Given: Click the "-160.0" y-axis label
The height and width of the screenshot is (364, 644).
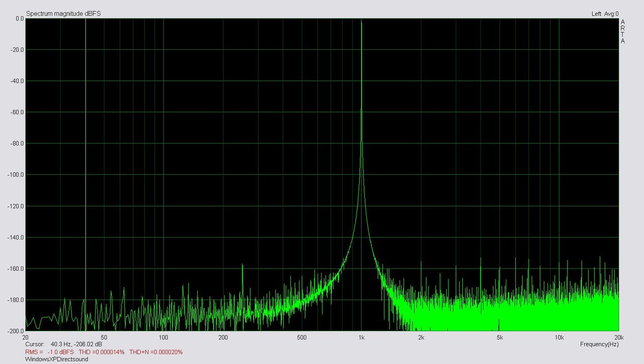Looking at the screenshot, I should (16, 268).
